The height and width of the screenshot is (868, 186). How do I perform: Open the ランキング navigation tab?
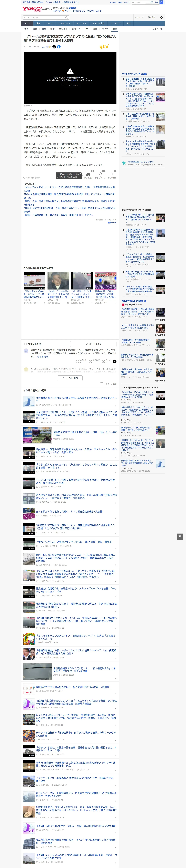[115, 24]
